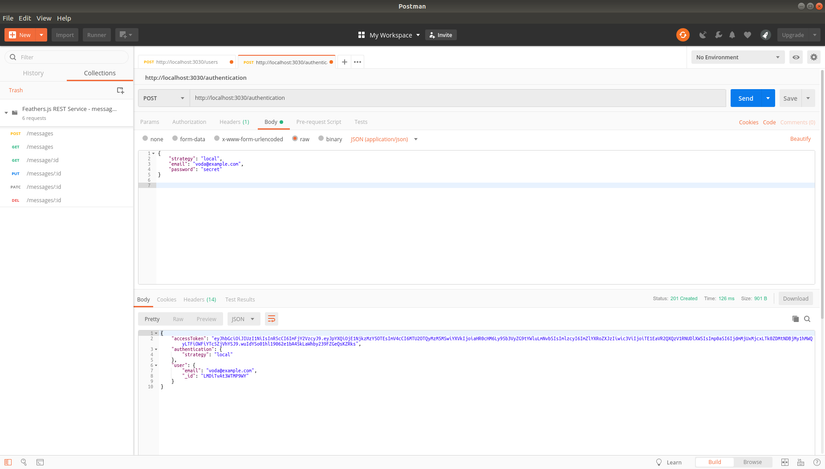The image size is (825, 469).
Task: Search the response body icon
Action: [807, 319]
